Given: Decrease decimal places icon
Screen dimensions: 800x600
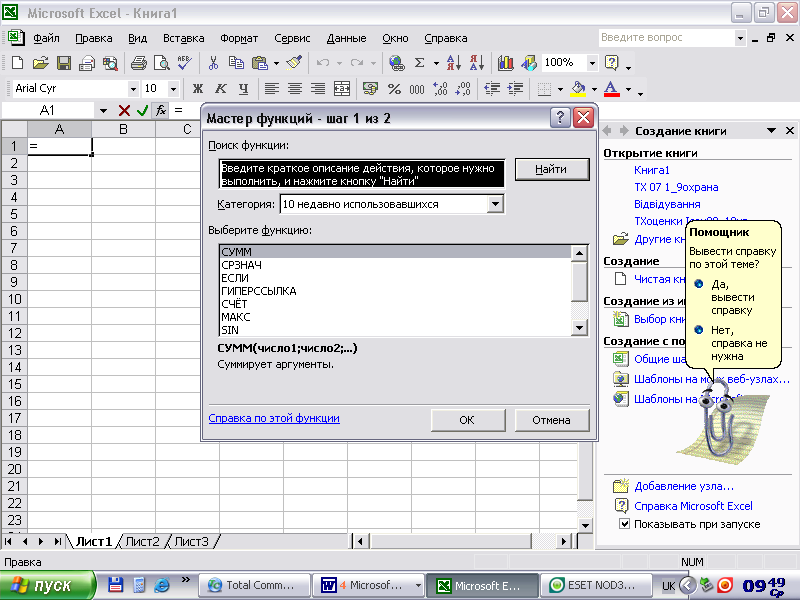Looking at the screenshot, I should (463, 89).
